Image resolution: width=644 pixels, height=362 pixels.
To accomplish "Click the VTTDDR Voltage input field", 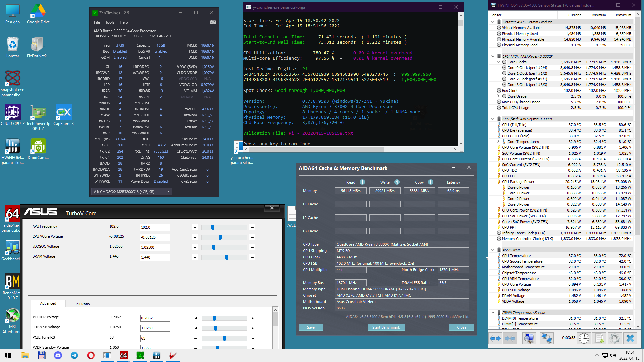I will point(155,318).
